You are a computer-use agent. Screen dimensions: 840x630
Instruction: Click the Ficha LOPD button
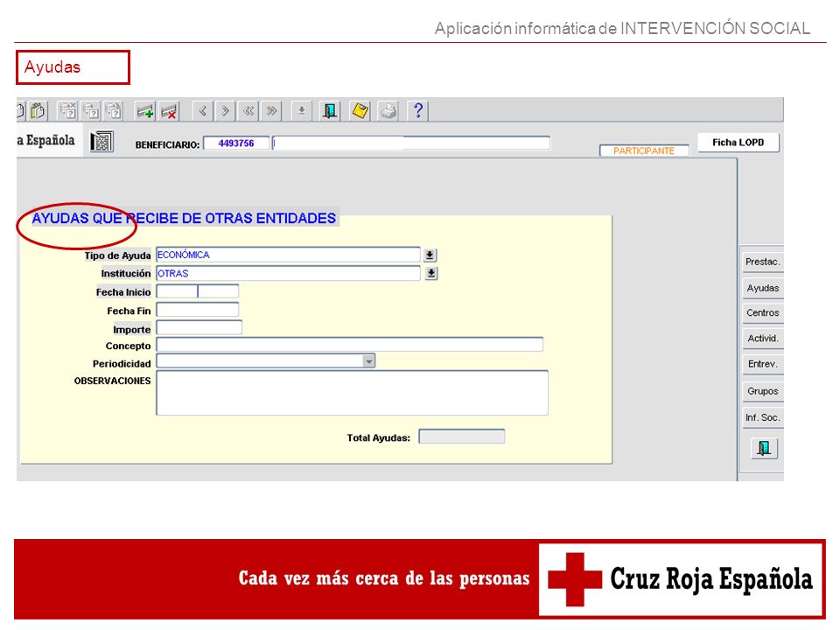pos(738,143)
